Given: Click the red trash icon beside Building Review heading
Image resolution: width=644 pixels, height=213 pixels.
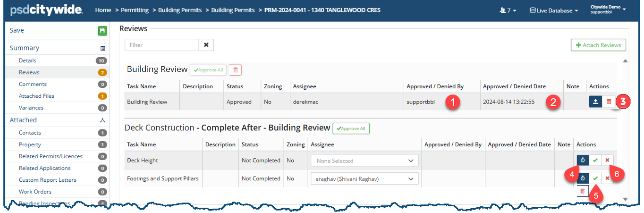Looking at the screenshot, I should coord(235,70).
